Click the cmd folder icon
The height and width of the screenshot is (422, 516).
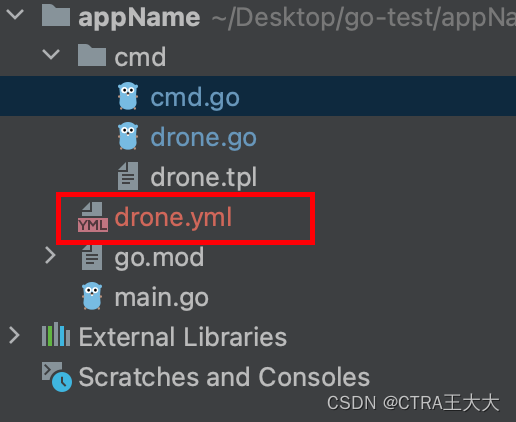pos(92,55)
